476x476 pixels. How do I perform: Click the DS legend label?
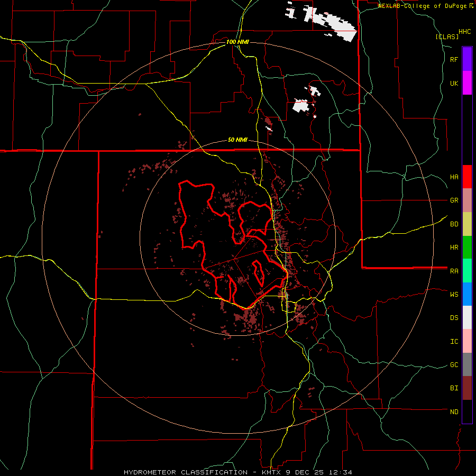tap(454, 318)
